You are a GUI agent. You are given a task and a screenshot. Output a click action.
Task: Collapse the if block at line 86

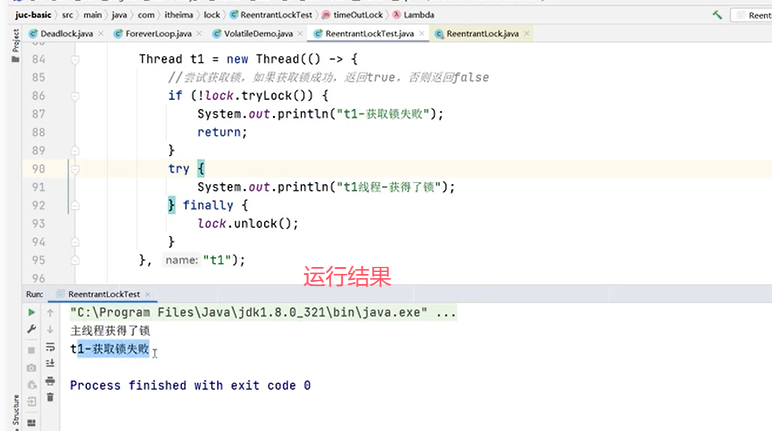pyautogui.click(x=75, y=96)
